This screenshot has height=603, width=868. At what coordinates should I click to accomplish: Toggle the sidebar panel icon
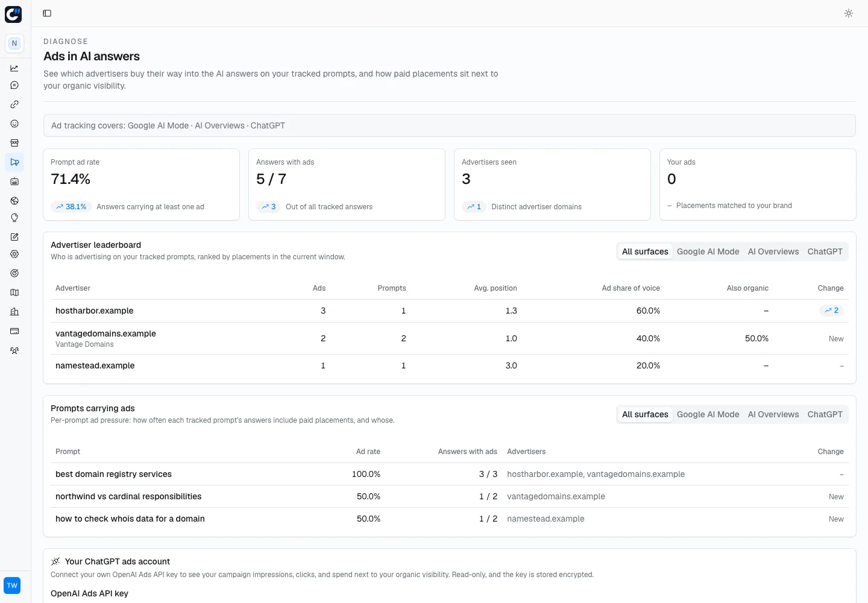pyautogui.click(x=47, y=13)
